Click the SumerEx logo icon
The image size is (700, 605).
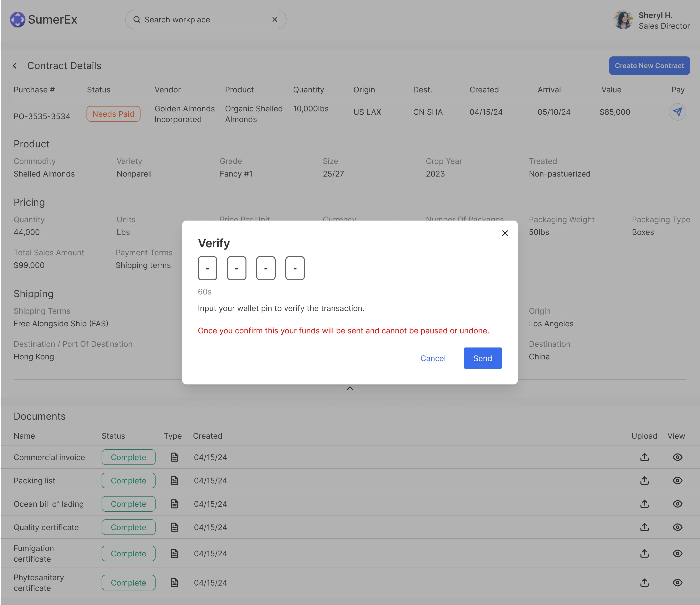pyautogui.click(x=17, y=20)
